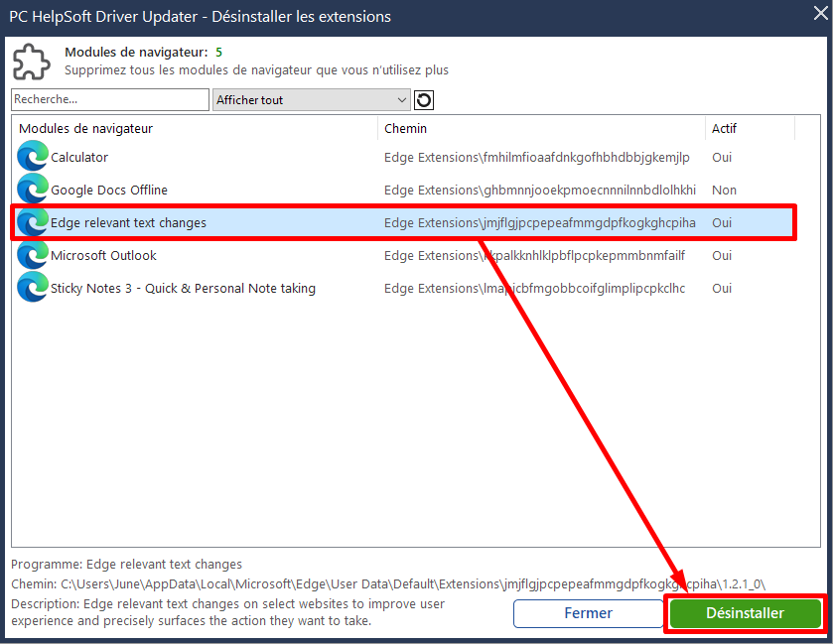Click the Fermer button
The image size is (833, 644).
[588, 613]
